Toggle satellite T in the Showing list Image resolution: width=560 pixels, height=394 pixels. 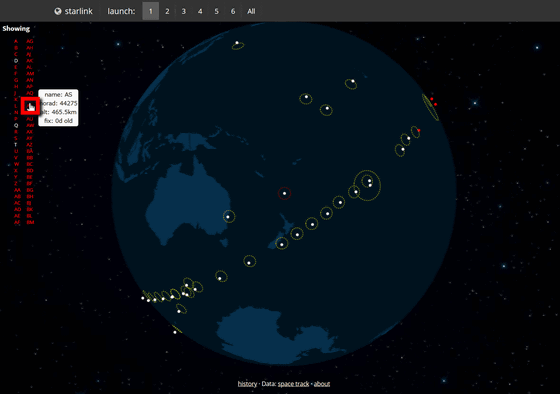pos(16,145)
